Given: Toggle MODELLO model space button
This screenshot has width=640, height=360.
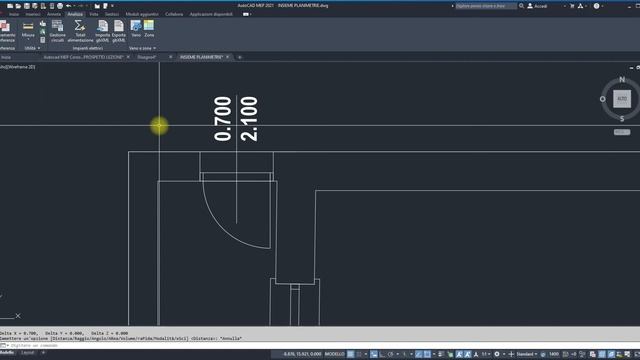Looking at the screenshot, I should [335, 354].
